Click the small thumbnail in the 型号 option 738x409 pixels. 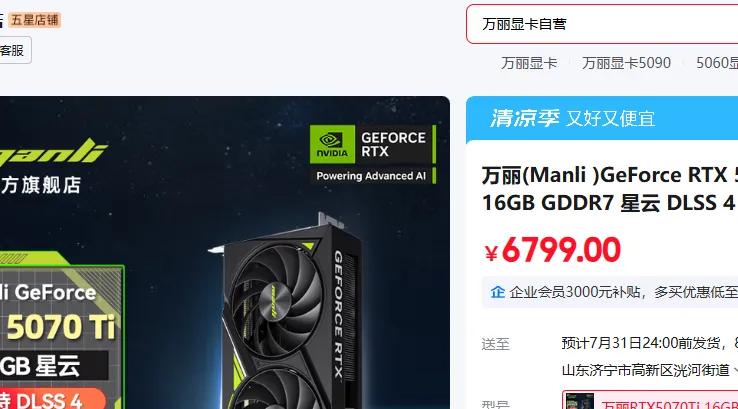[579, 401]
